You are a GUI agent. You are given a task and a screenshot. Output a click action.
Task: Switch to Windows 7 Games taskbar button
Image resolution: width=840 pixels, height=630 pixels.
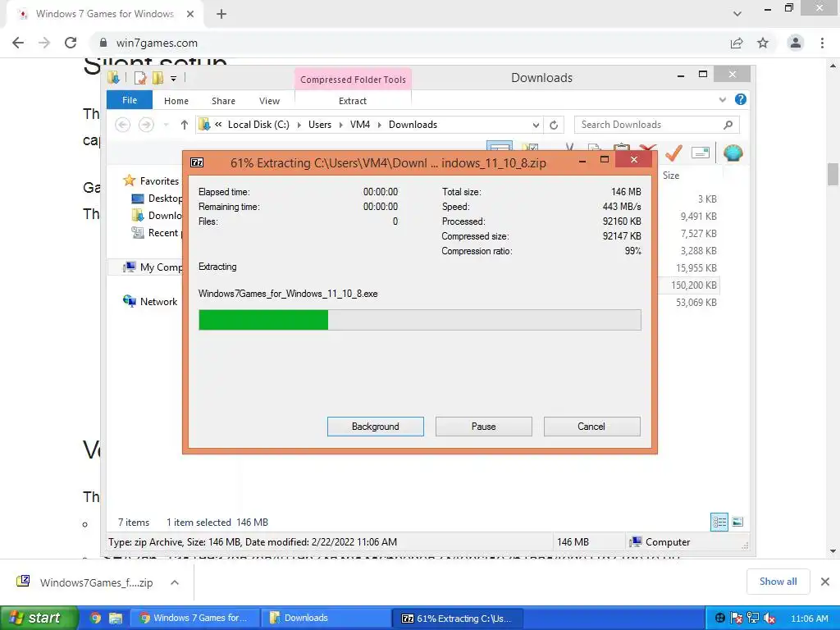click(195, 618)
